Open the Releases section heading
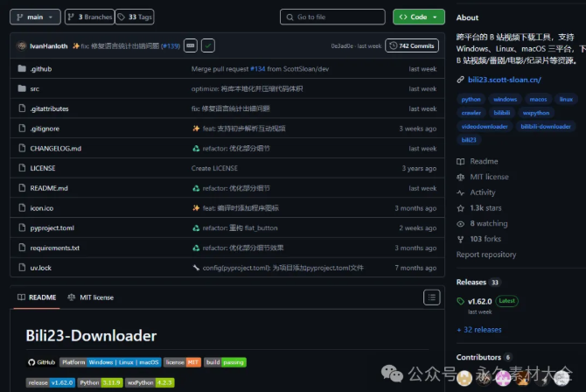This screenshot has width=586, height=392. (x=471, y=282)
